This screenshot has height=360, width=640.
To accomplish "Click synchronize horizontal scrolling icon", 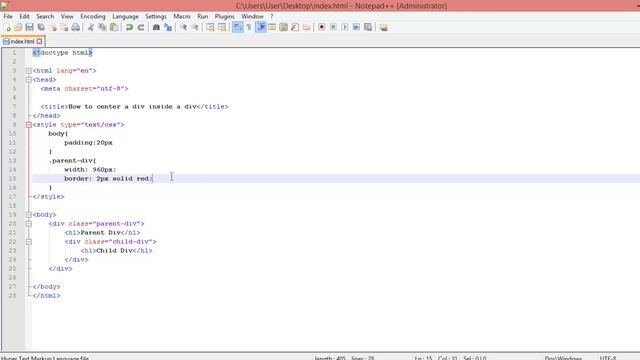I will 222,27.
